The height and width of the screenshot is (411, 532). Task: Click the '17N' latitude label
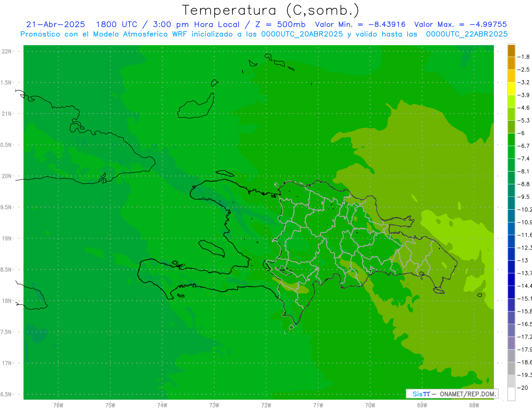(x=6, y=363)
